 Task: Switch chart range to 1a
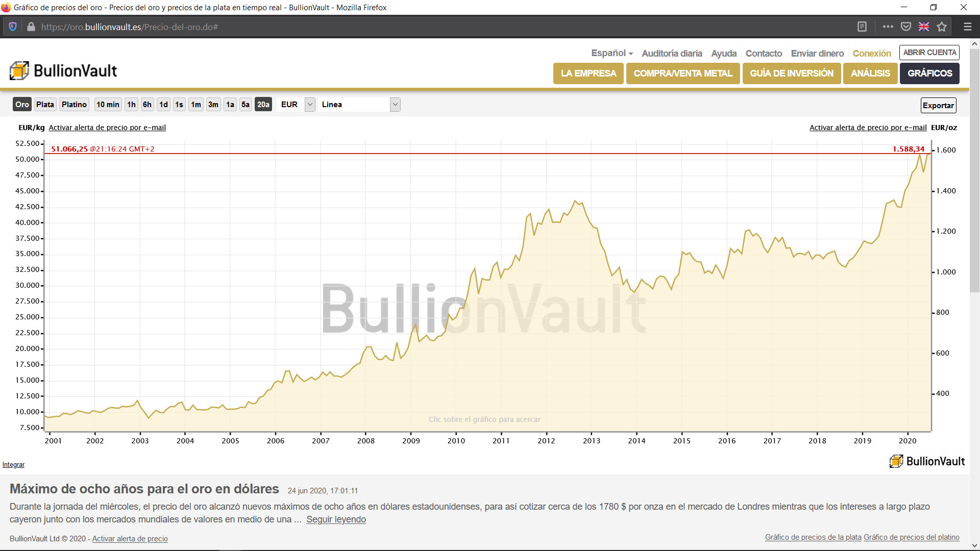pyautogui.click(x=230, y=105)
